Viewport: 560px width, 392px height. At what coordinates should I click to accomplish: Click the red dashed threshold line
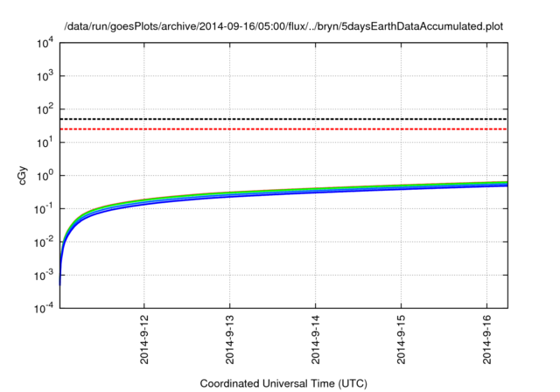(283, 129)
